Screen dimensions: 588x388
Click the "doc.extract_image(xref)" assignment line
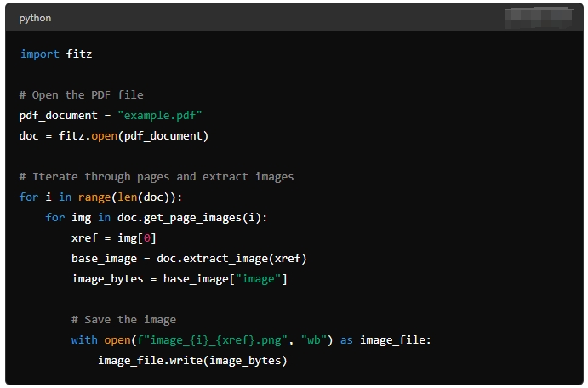point(189,259)
